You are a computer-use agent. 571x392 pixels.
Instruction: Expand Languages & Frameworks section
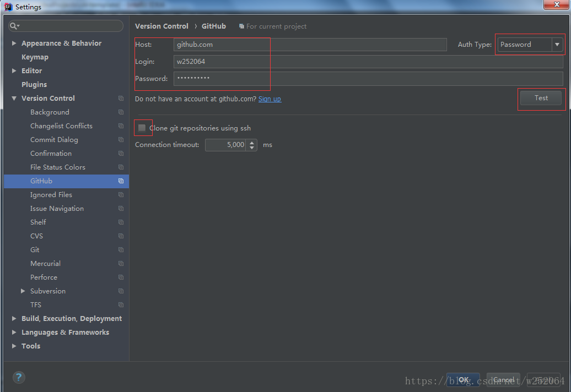pyautogui.click(x=14, y=333)
